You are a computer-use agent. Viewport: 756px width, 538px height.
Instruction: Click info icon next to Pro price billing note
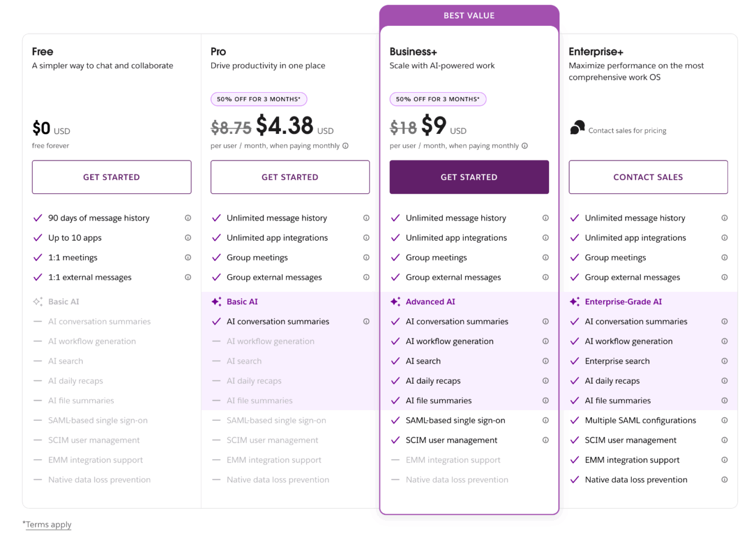346,146
